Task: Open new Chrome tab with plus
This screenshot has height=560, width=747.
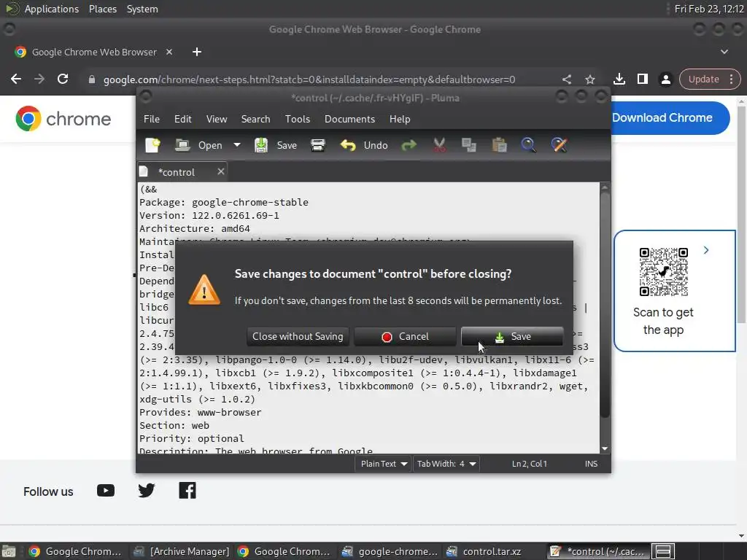Action: [x=197, y=52]
